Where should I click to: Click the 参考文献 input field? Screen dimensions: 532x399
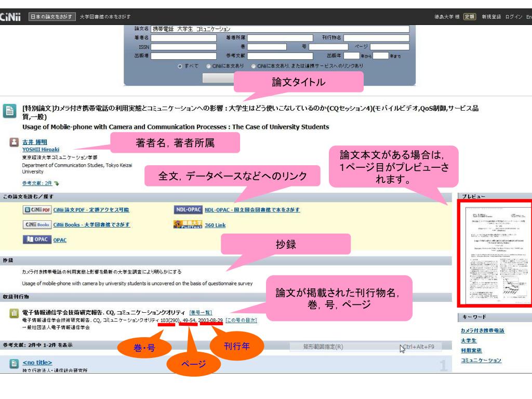click(x=280, y=56)
